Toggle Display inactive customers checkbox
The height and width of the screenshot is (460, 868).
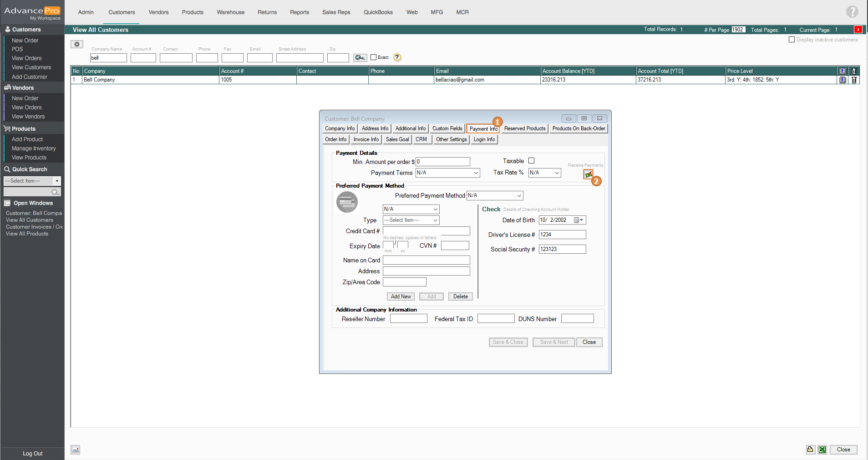point(792,40)
